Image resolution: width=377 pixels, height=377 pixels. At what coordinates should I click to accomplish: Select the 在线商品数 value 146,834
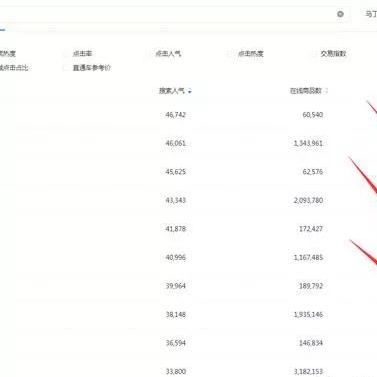[311, 343]
